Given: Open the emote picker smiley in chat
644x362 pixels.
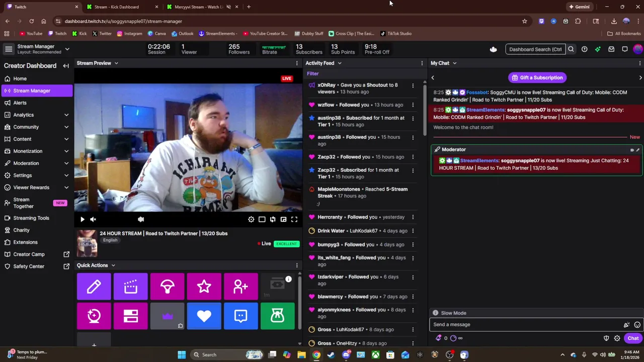Looking at the screenshot, I should pyautogui.click(x=637, y=325).
